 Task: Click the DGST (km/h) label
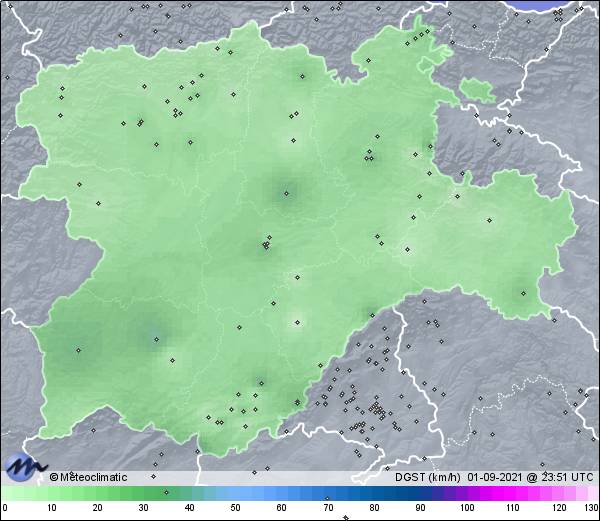[x=428, y=477]
